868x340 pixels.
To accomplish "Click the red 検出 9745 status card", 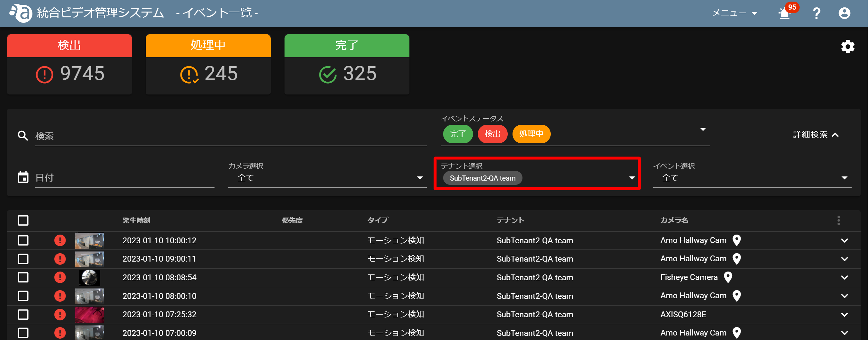I will (x=69, y=64).
